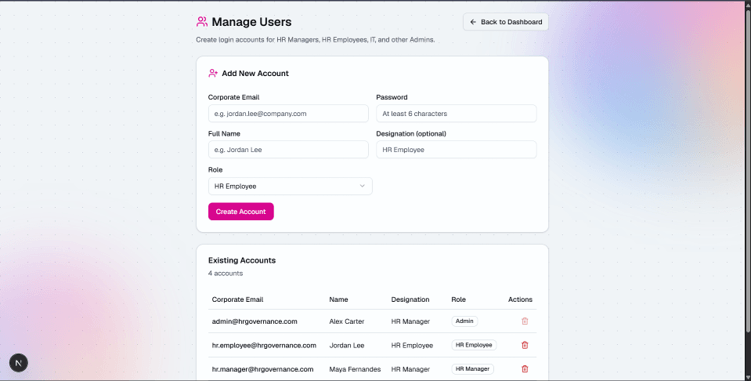Click the name Jordan Lee in table

click(x=347, y=346)
